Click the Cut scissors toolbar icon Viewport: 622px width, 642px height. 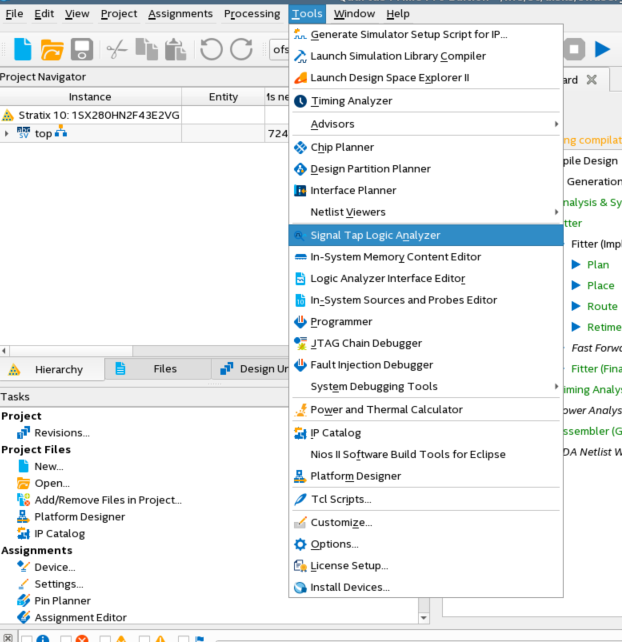116,49
